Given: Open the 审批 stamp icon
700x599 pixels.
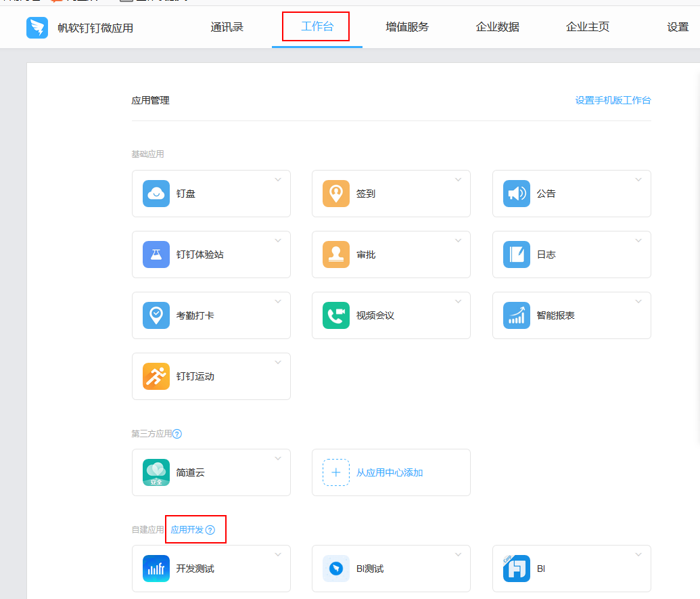Looking at the screenshot, I should 335,254.
